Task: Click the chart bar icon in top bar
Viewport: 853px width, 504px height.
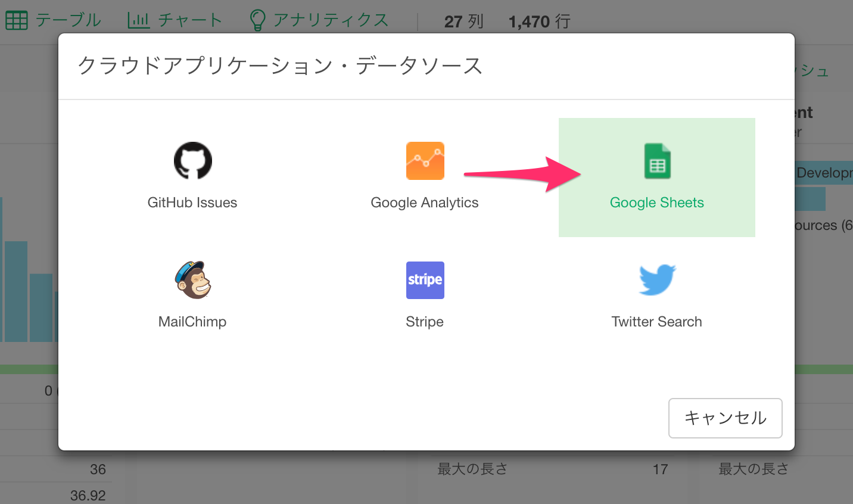Action: [139, 21]
